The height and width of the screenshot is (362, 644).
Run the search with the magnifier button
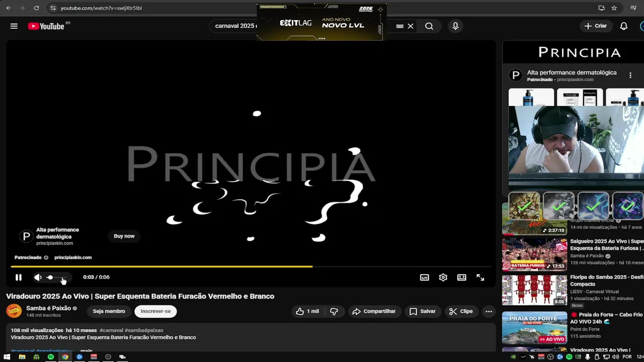pyautogui.click(x=429, y=26)
